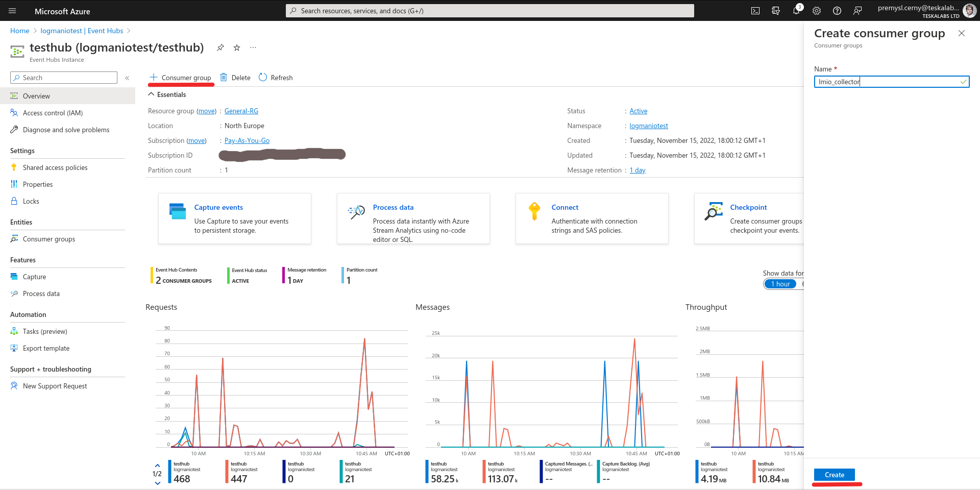
Task: Select Throughput legend entry showing 4.19 MB
Action: click(712, 472)
